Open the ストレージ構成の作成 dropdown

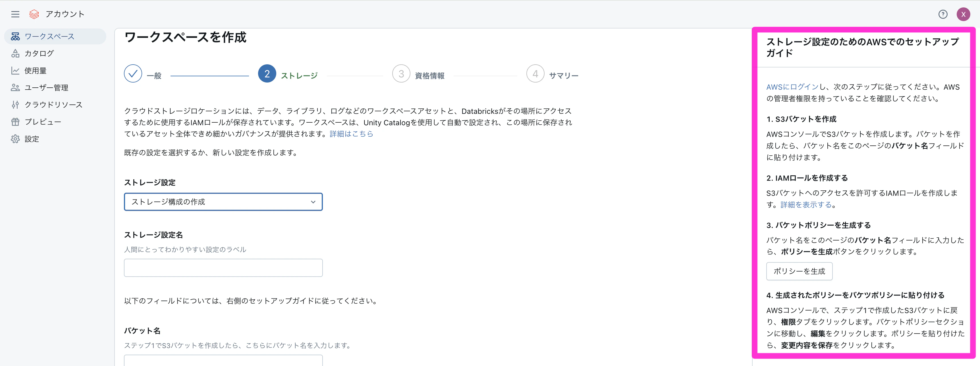[223, 202]
